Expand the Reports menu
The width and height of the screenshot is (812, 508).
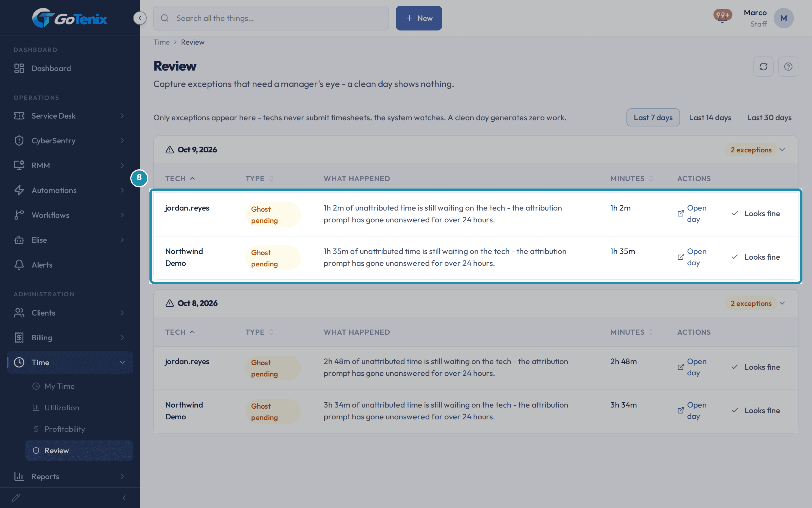click(x=70, y=476)
